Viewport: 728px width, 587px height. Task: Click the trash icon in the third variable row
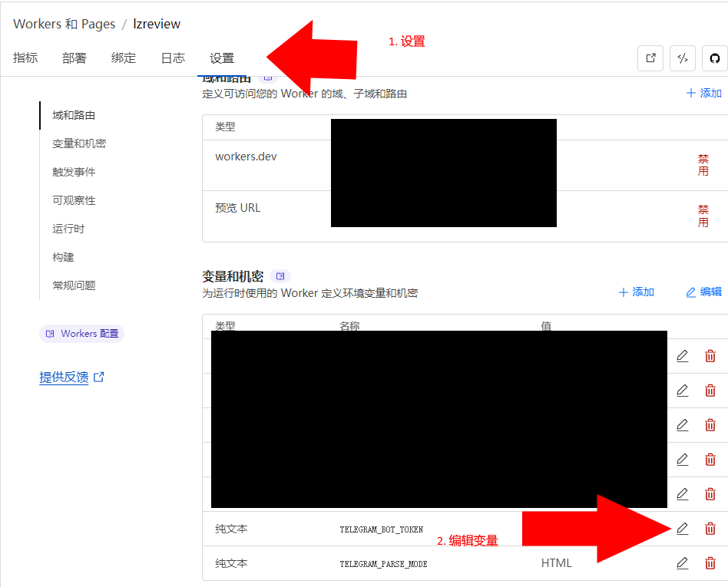710,425
